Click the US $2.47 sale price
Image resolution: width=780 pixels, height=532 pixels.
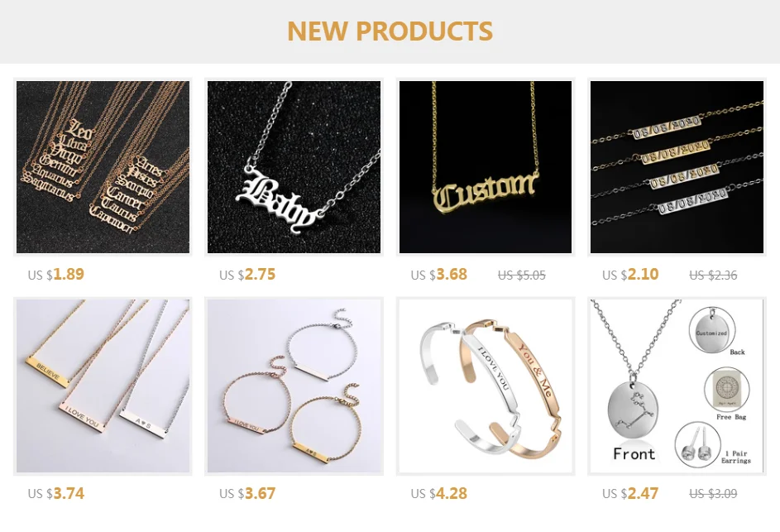630,493
